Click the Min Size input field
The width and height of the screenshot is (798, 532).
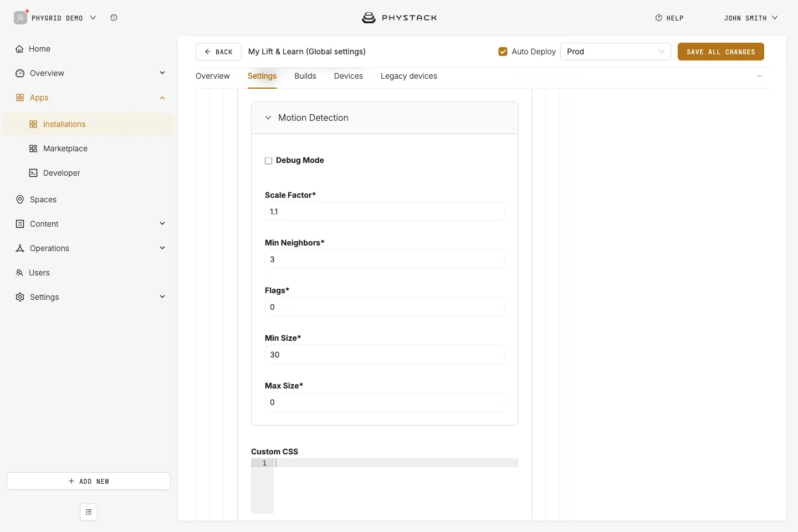385,355
